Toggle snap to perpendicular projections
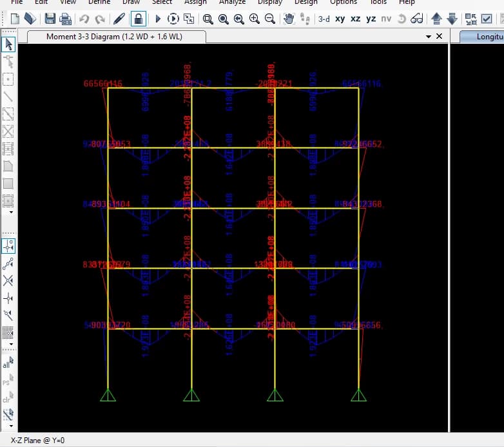 pyautogui.click(x=8, y=298)
